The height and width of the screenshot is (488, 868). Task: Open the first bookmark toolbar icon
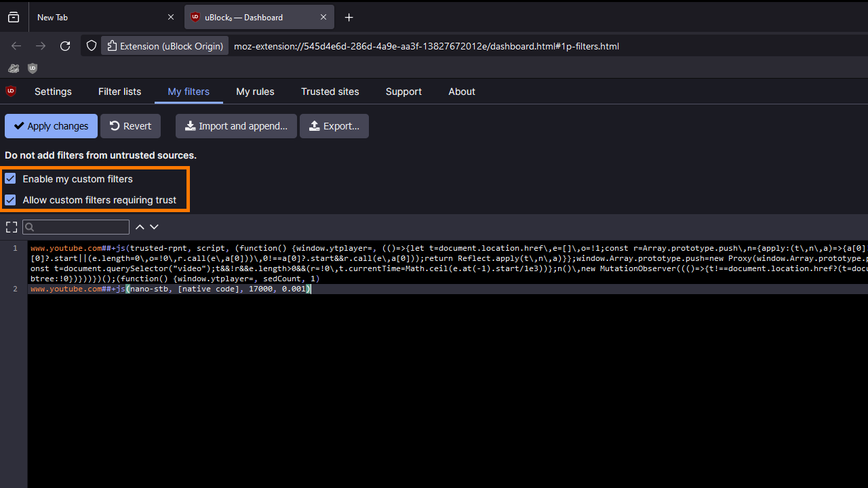pyautogui.click(x=14, y=68)
